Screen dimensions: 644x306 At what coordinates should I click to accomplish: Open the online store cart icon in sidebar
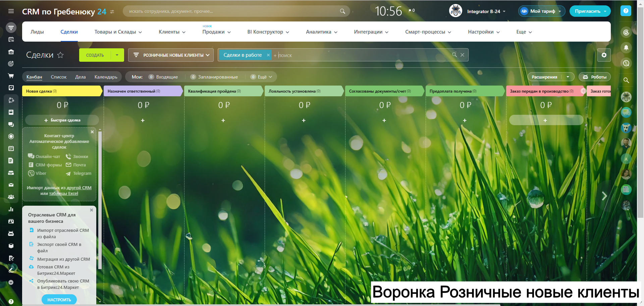coord(11,75)
